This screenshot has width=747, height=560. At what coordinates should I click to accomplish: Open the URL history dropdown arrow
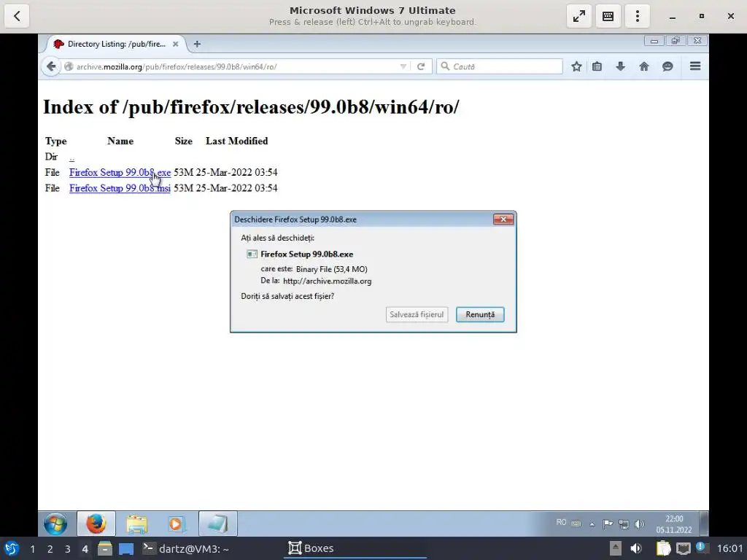coord(403,66)
